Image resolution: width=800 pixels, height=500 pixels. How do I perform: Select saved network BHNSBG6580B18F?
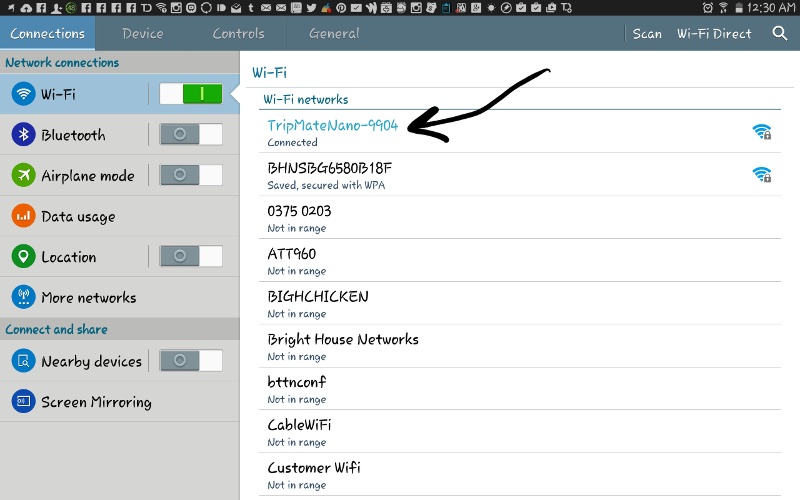[x=519, y=174]
